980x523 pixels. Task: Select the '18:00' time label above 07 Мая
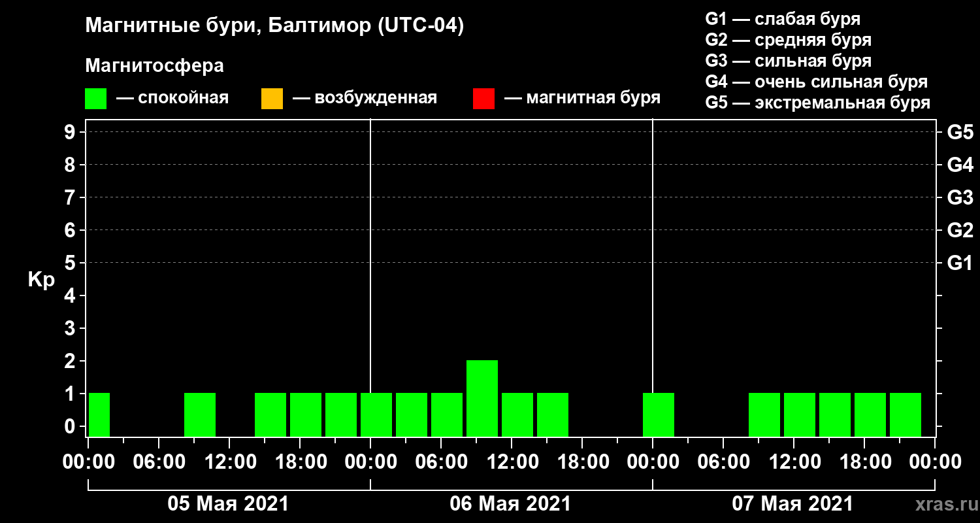coord(864,462)
